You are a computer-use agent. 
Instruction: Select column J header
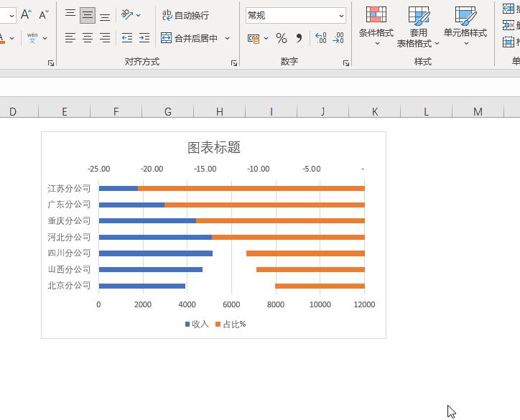[323, 112]
